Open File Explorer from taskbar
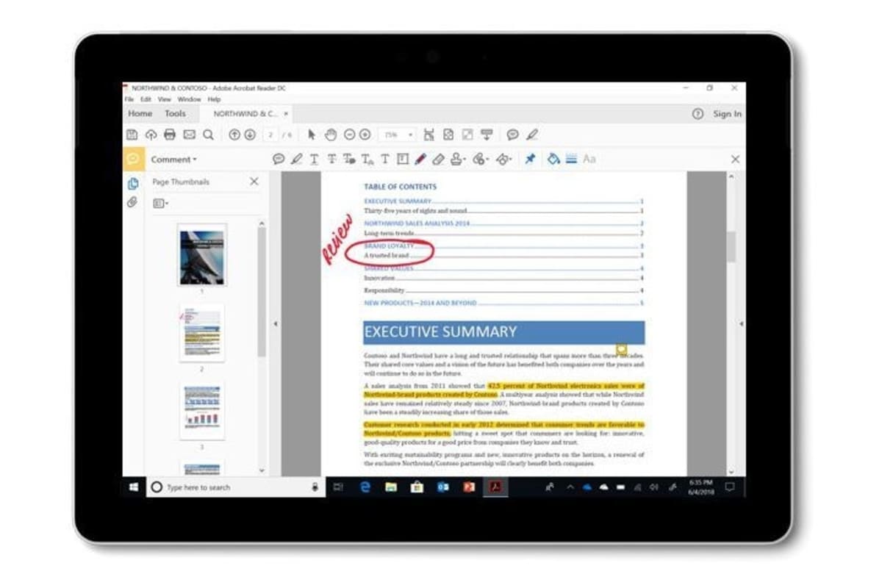This screenshot has height=588, width=882. click(391, 487)
